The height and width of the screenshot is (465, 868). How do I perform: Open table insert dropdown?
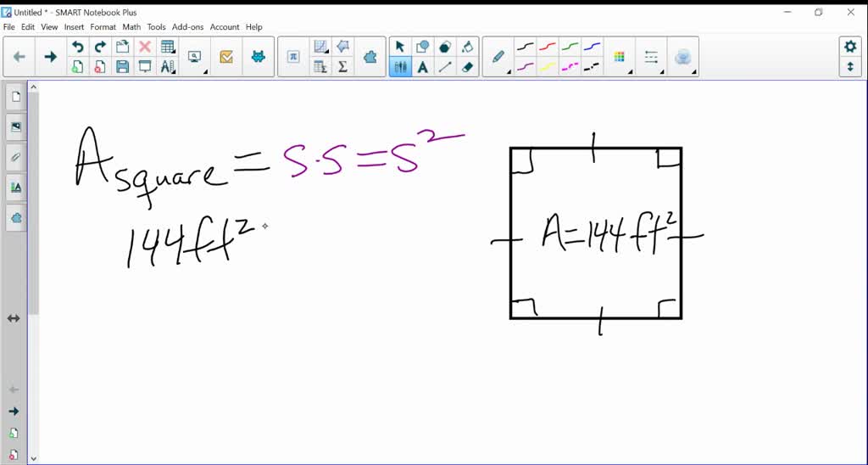coord(167,48)
